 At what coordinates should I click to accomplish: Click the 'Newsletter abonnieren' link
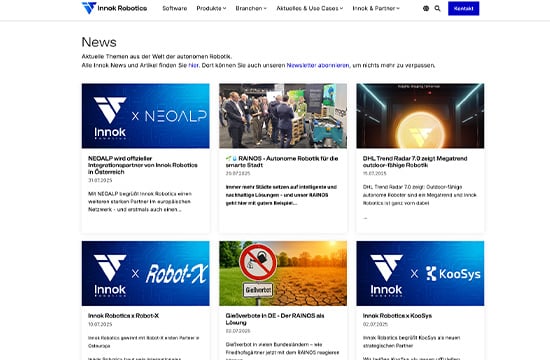[318, 65]
